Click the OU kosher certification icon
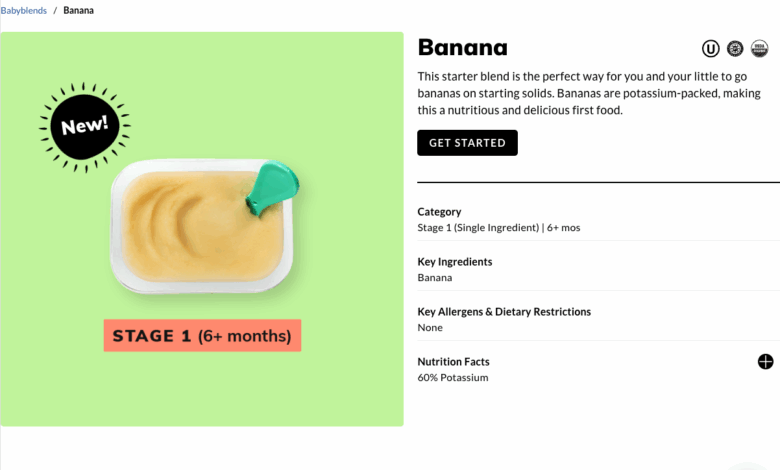 710,49
